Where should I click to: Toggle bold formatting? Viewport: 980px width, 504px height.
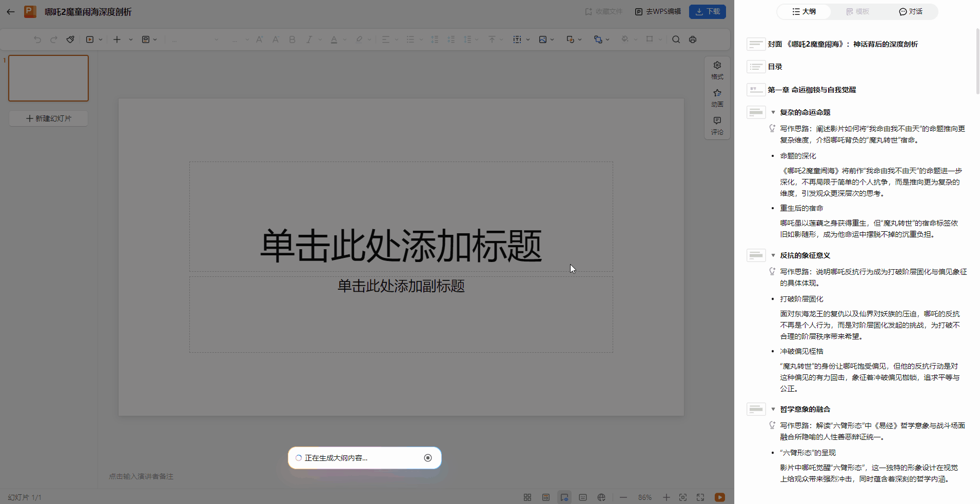pyautogui.click(x=292, y=39)
